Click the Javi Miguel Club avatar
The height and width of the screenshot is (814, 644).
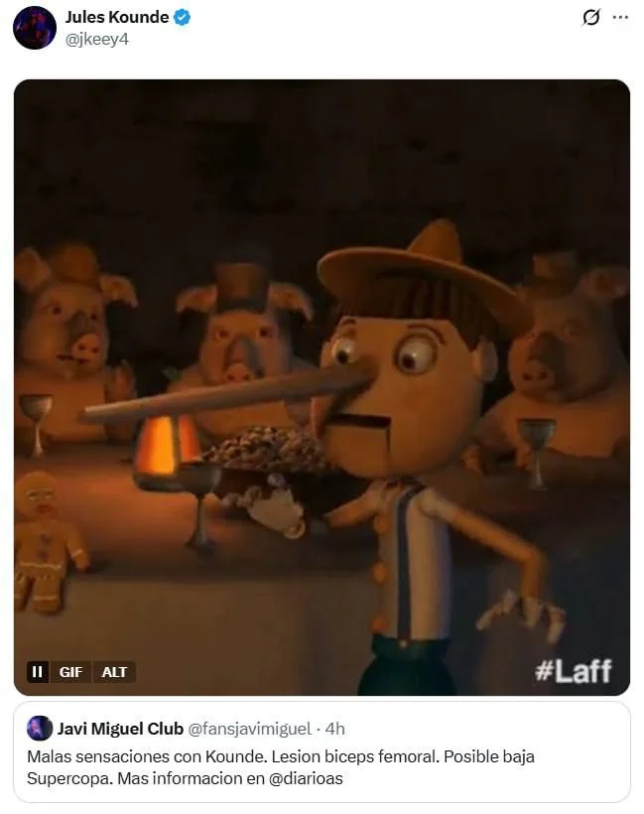pyautogui.click(x=40, y=728)
